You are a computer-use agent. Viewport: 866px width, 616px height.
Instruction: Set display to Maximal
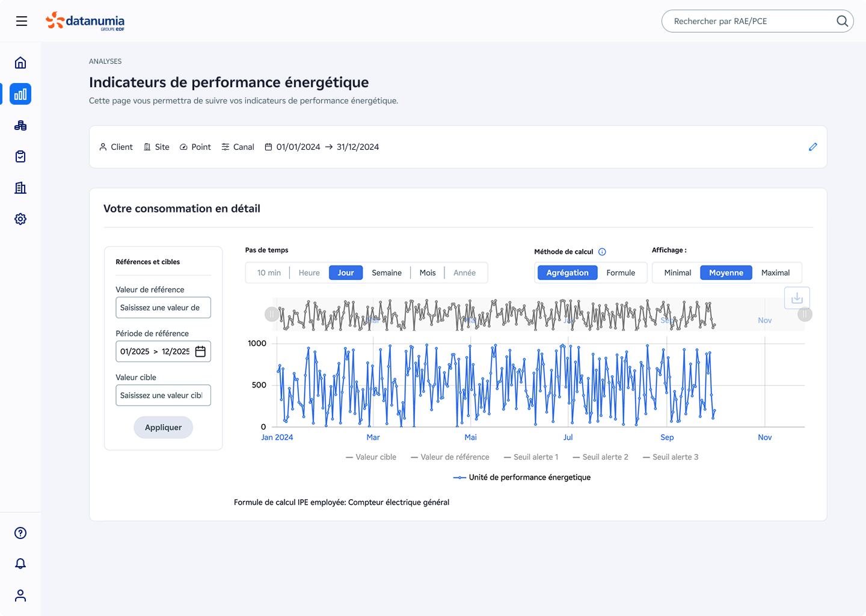pos(775,273)
